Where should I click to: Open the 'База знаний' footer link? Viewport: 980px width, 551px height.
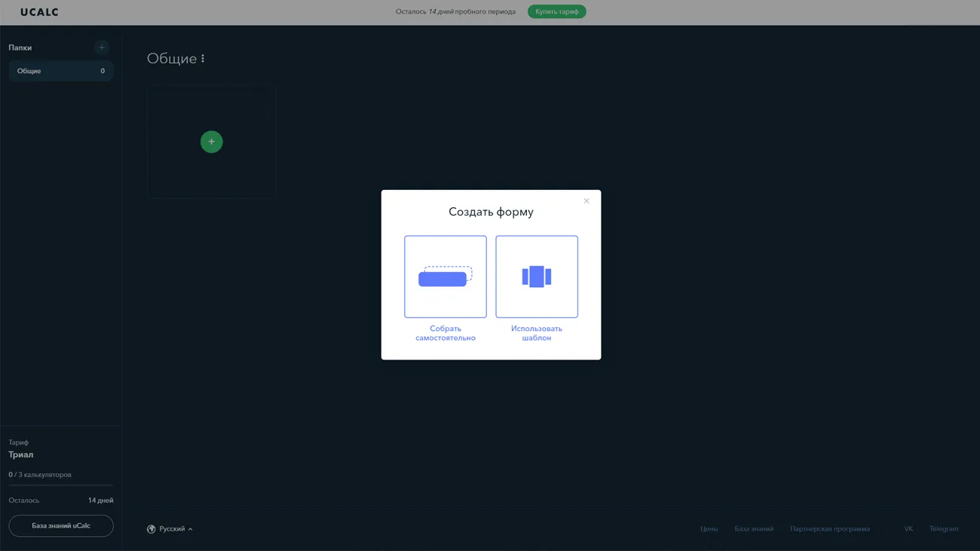pos(754,529)
